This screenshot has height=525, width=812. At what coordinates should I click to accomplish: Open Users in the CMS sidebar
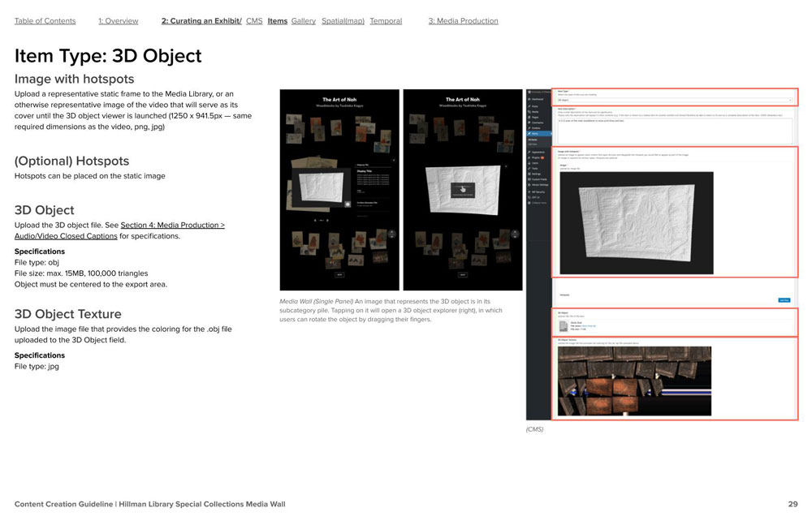click(x=535, y=163)
